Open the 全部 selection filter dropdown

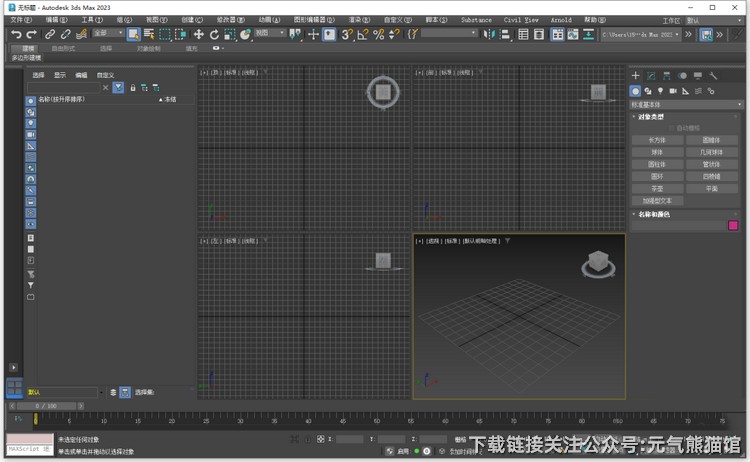click(x=108, y=34)
